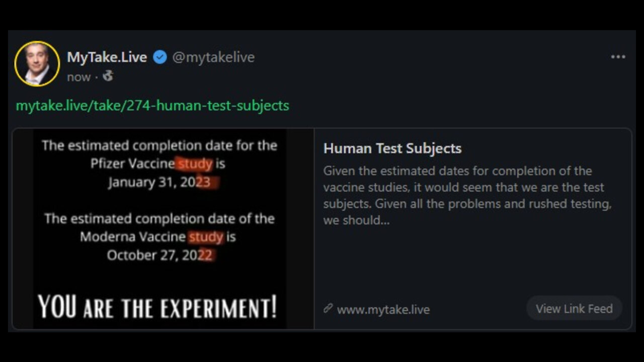The height and width of the screenshot is (362, 644).
Task: Click highlighted "study" in the Moderna line
Action: coord(205,237)
